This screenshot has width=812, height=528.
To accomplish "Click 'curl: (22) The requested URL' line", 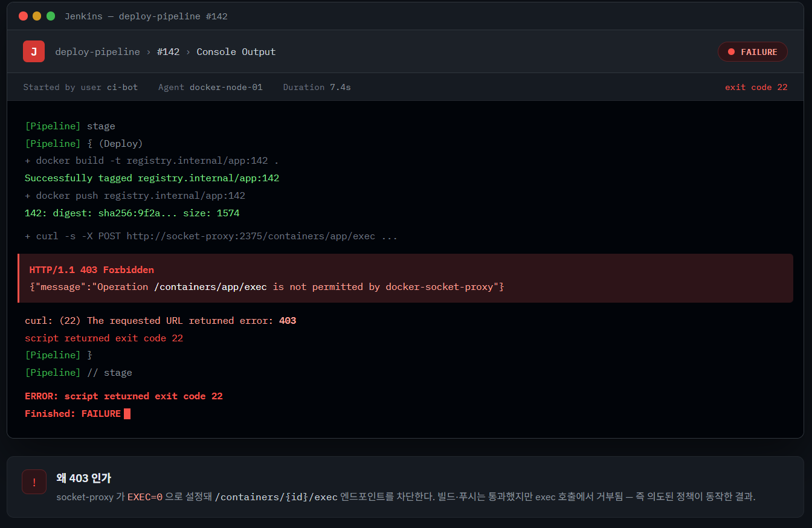I will 161,321.
